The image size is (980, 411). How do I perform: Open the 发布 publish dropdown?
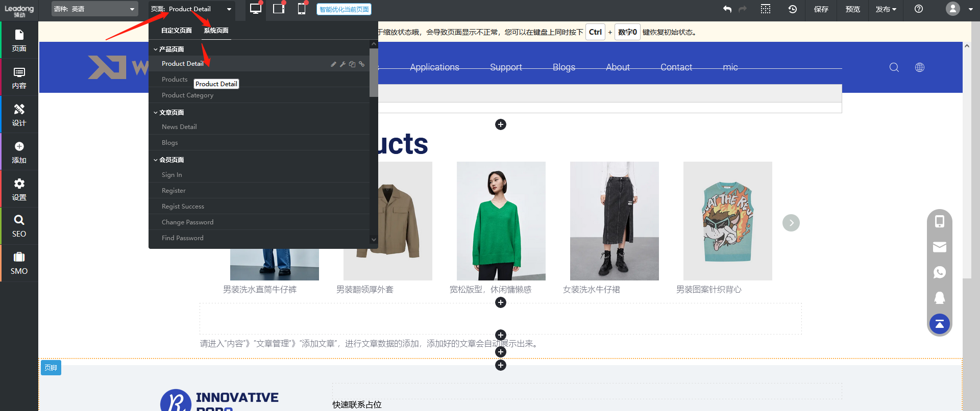coord(886,9)
